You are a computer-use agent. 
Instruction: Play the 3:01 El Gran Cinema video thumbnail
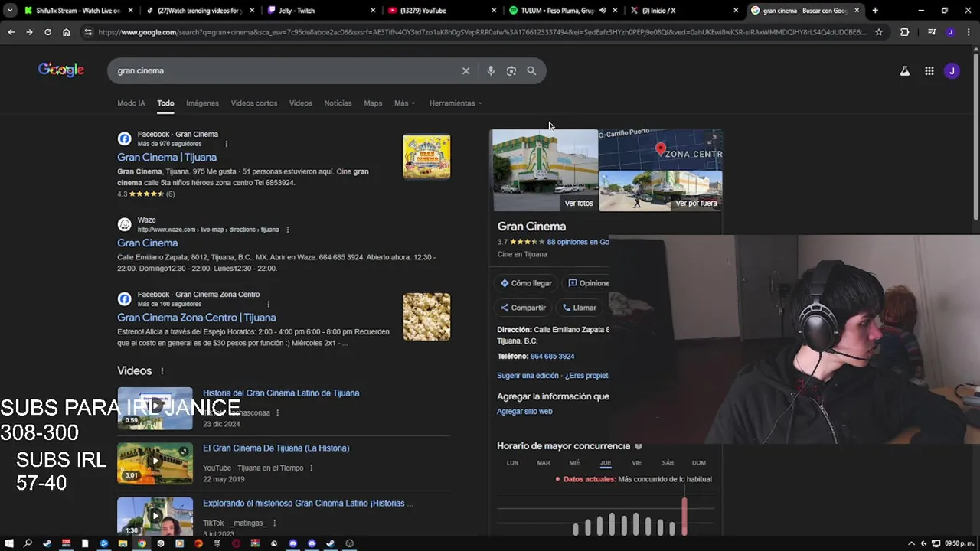pos(155,463)
